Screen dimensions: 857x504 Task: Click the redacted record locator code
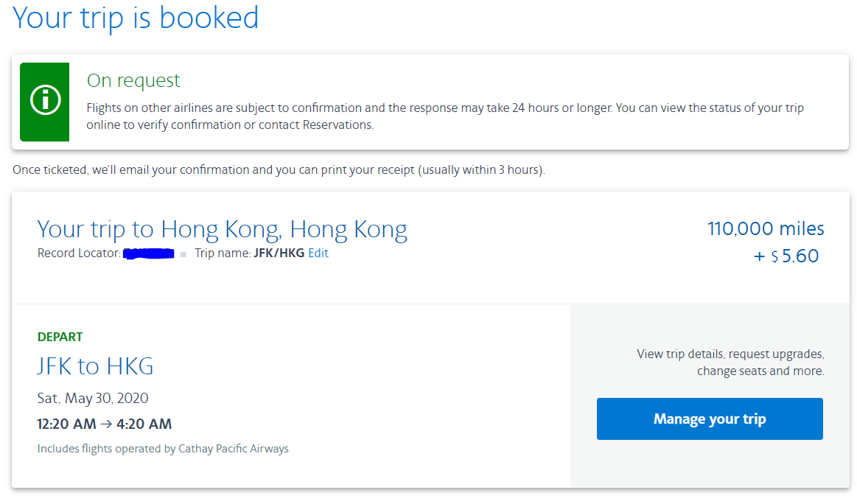click(x=149, y=253)
